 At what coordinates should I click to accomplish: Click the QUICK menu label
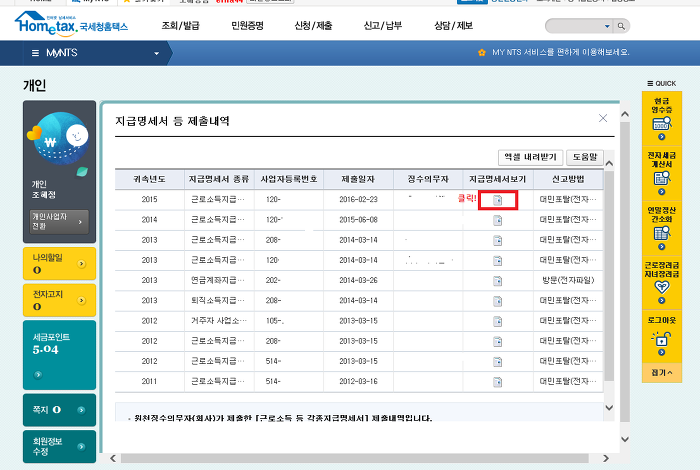[662, 83]
